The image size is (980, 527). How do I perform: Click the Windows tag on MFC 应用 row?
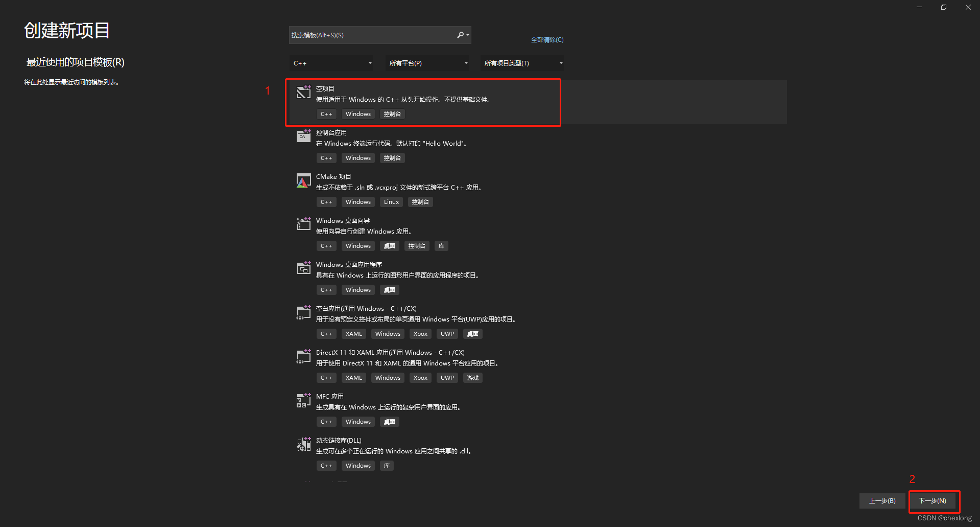pyautogui.click(x=358, y=422)
